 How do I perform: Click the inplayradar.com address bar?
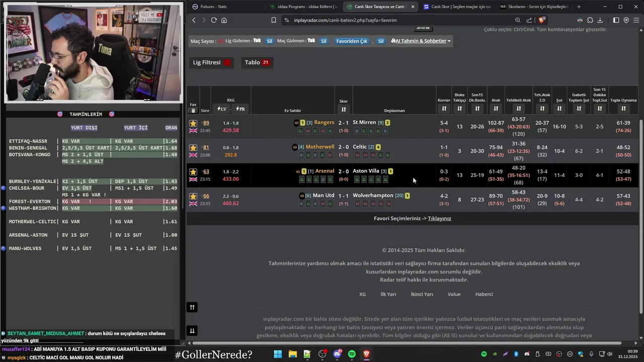pyautogui.click(x=397, y=20)
